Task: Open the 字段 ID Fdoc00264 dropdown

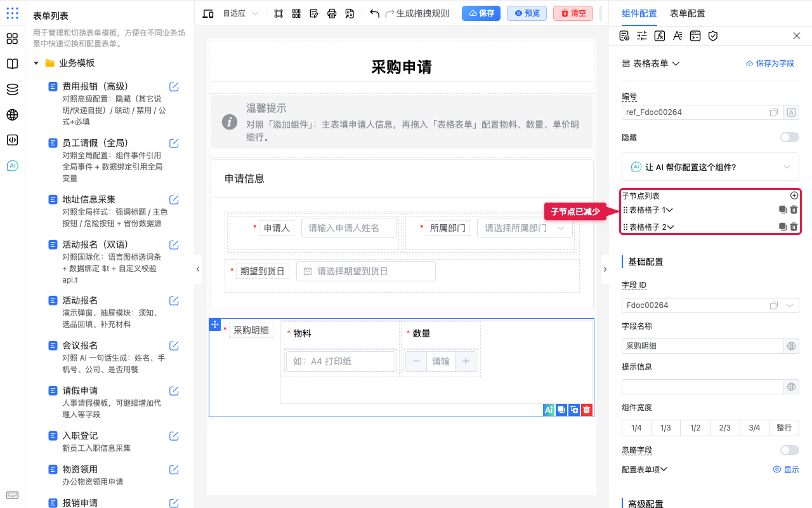Action: tap(791, 305)
